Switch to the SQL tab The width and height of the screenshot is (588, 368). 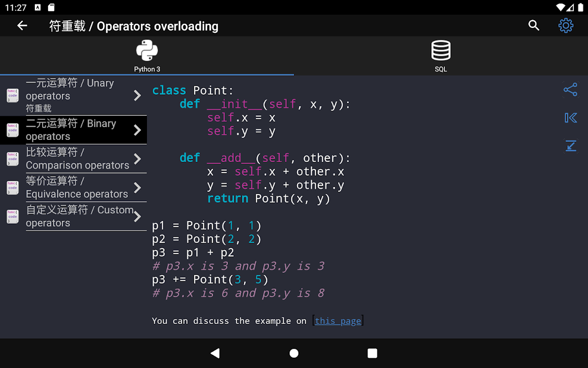441,69
